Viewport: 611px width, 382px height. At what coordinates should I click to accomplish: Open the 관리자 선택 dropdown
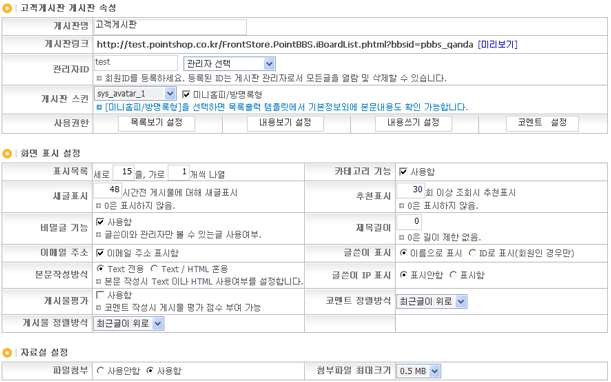[x=230, y=64]
